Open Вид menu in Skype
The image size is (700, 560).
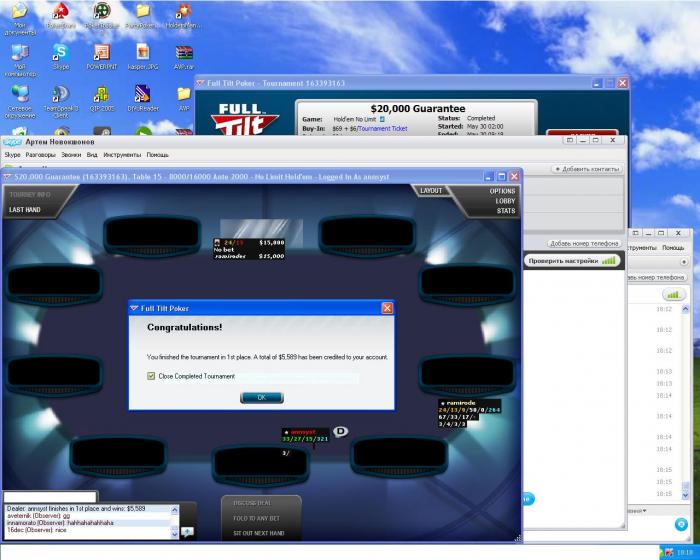click(92, 155)
